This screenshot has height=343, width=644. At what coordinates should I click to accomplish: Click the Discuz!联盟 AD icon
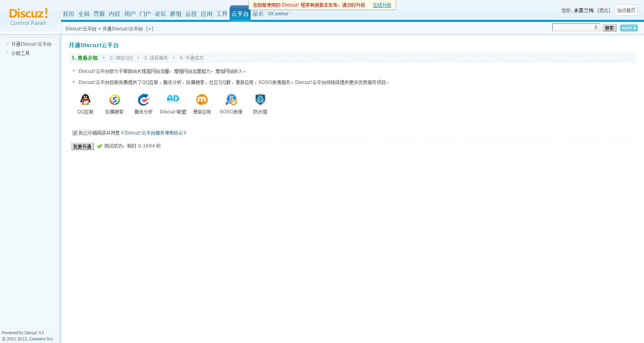pos(173,99)
